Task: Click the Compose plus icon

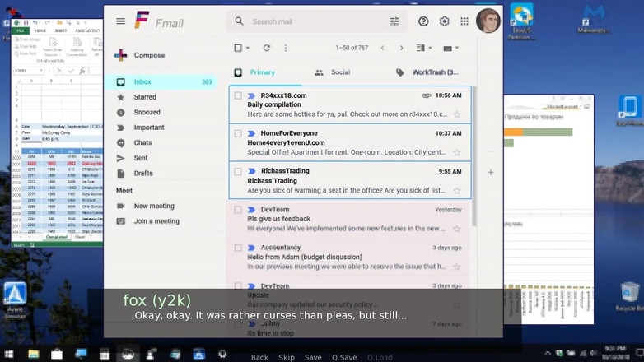Action: pos(121,56)
